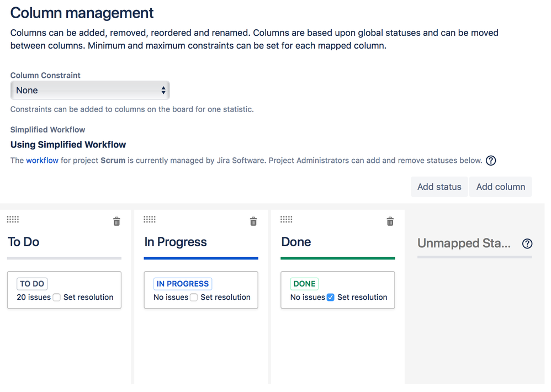Click the Column Constraint stepper arrows

pos(163,91)
